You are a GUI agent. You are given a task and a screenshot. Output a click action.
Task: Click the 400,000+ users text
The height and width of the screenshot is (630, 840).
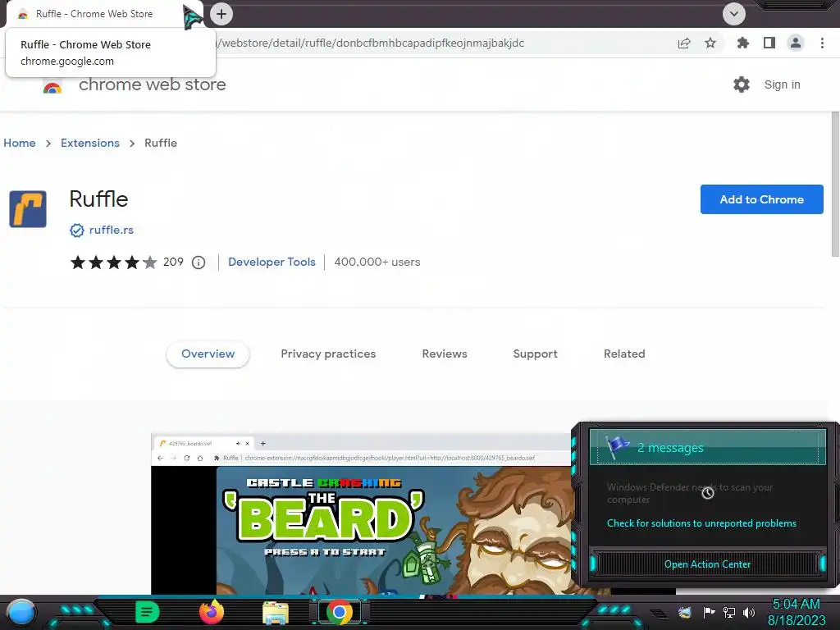377,262
